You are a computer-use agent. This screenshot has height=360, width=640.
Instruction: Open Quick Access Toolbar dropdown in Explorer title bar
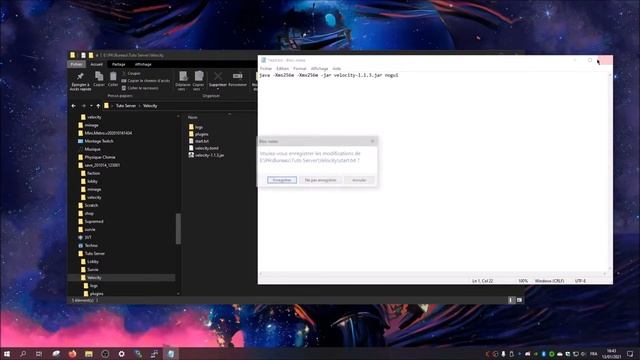click(x=97, y=55)
